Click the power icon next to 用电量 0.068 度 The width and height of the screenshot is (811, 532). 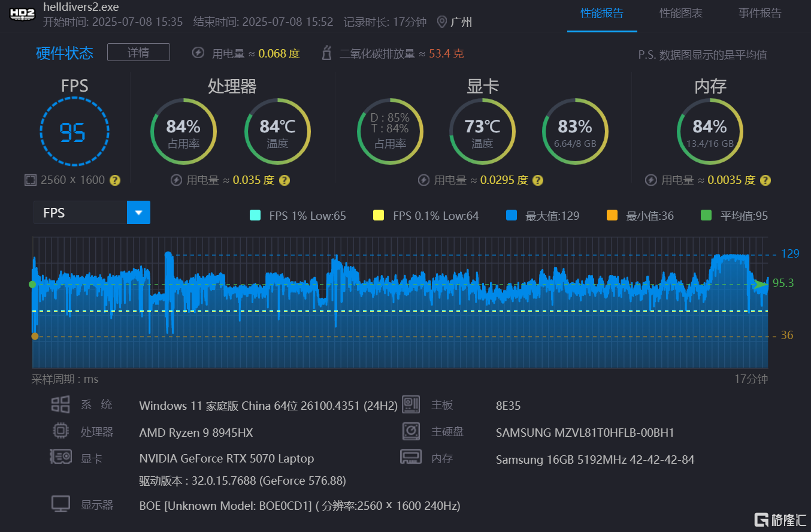coord(198,53)
